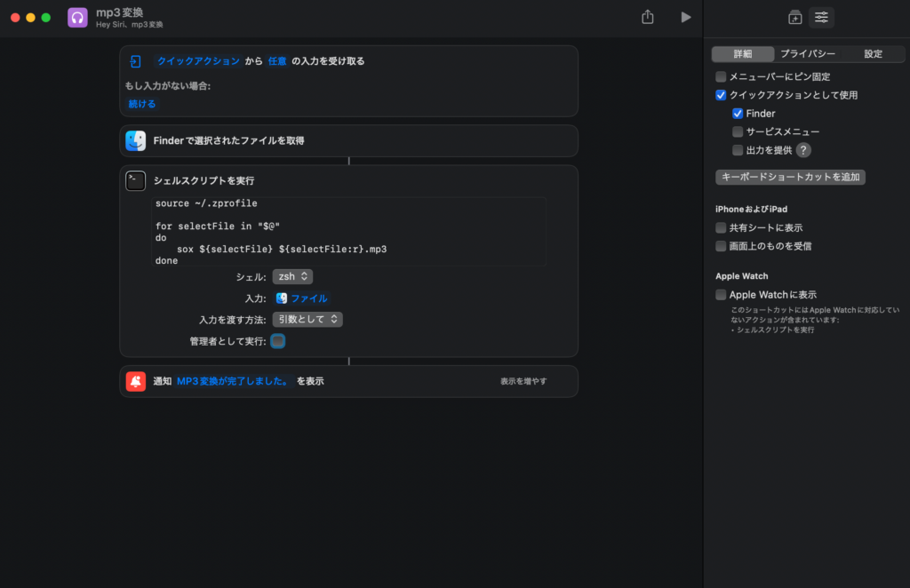
Task: Toggle the サービスメニュー checkbox
Action: [x=738, y=131]
